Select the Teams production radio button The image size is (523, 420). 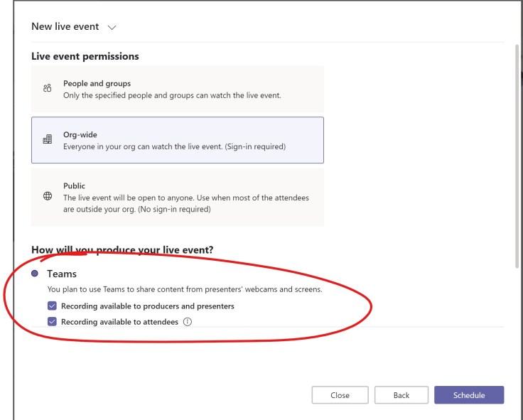pyautogui.click(x=35, y=274)
